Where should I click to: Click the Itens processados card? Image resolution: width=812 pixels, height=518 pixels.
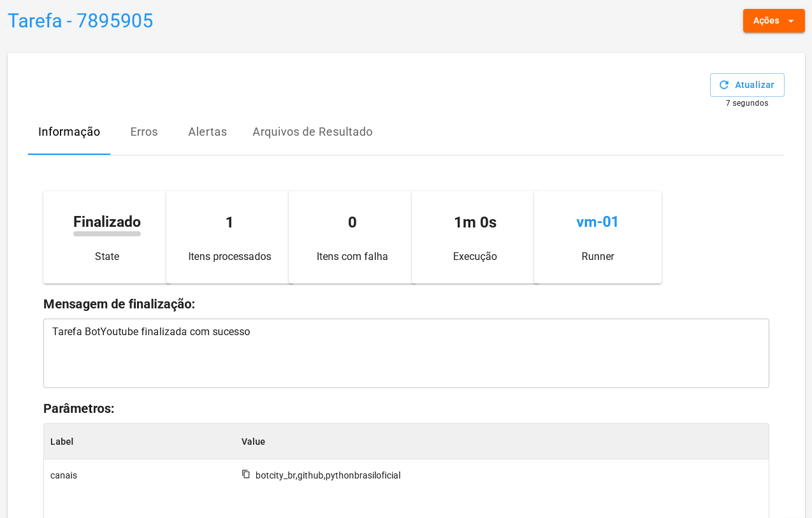229,238
